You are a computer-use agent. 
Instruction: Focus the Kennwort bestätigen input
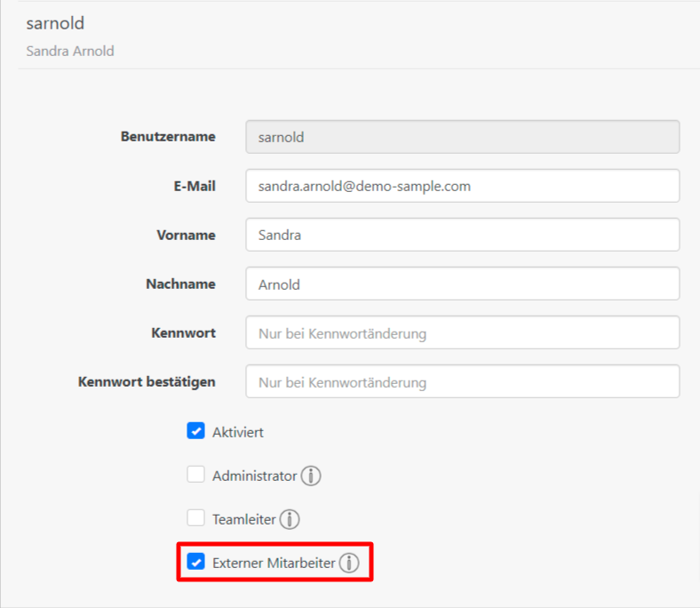click(x=462, y=381)
